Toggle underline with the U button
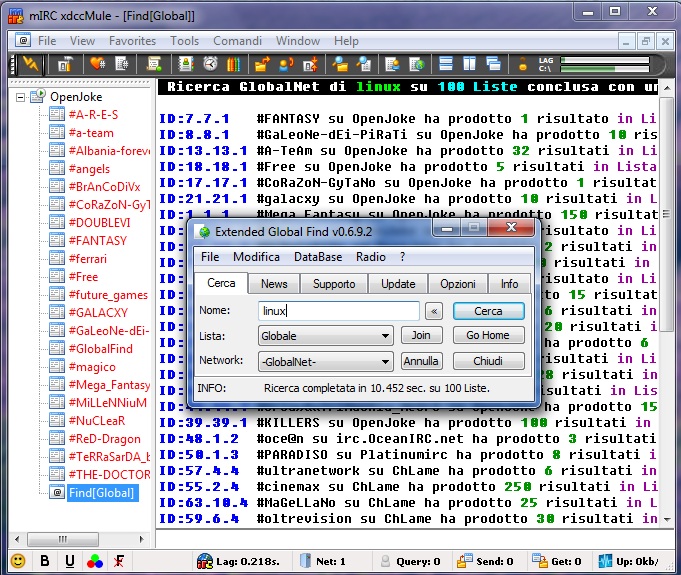The height and width of the screenshot is (575, 681). tap(69, 561)
